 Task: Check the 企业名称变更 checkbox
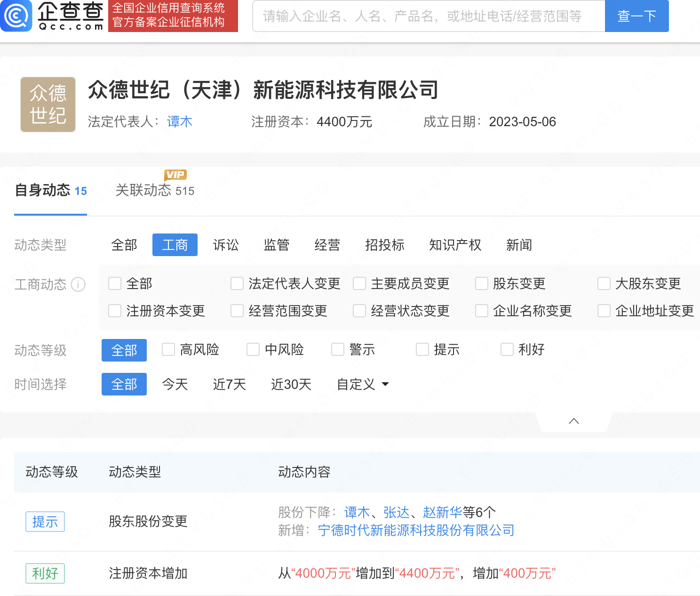coord(482,311)
